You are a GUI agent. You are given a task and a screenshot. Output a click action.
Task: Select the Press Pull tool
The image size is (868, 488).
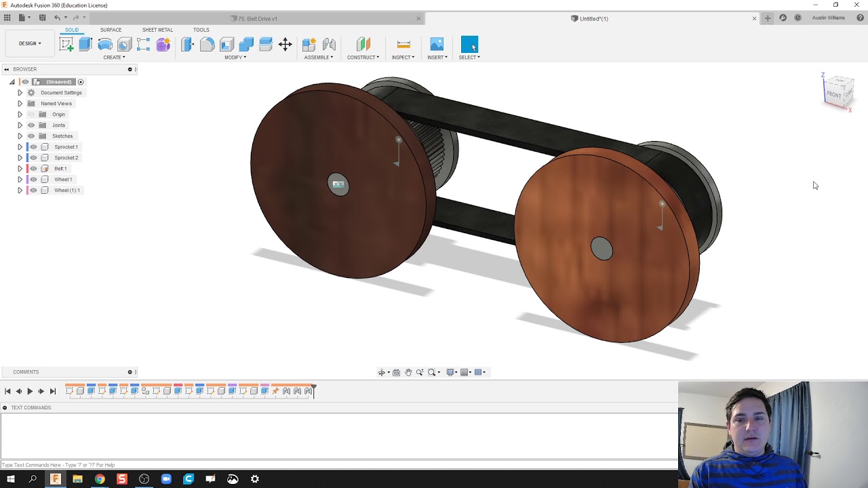pyautogui.click(x=187, y=45)
